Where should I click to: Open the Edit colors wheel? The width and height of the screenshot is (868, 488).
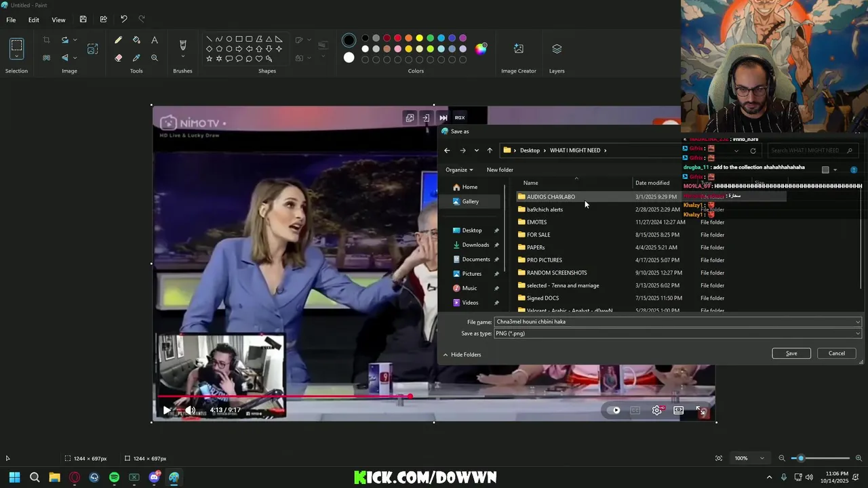point(481,49)
